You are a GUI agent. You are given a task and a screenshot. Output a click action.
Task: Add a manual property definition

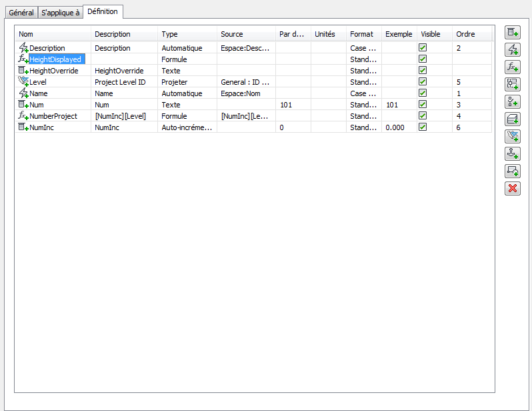click(512, 33)
